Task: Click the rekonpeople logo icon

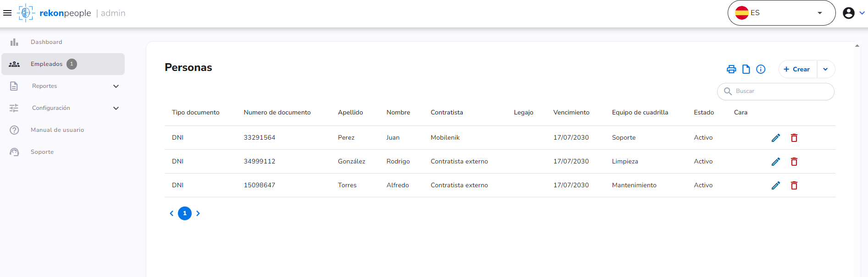Action: (26, 13)
